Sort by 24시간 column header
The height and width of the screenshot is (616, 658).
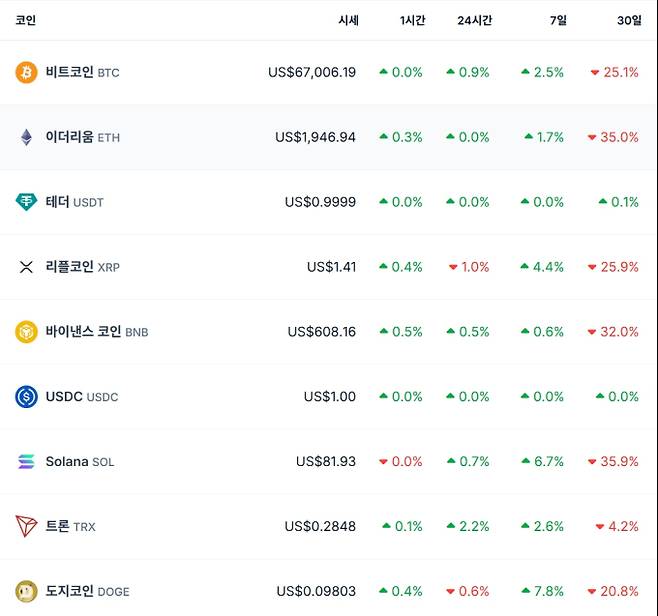[x=475, y=20]
